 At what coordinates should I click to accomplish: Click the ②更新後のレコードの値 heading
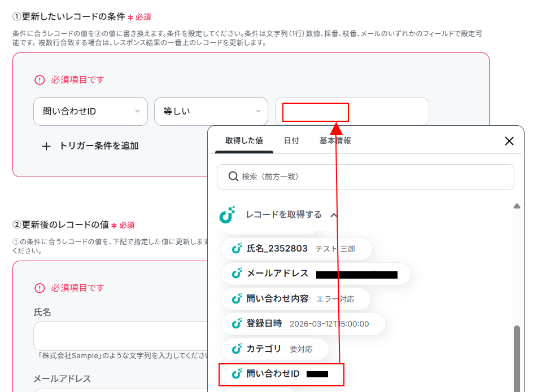pyautogui.click(x=60, y=224)
